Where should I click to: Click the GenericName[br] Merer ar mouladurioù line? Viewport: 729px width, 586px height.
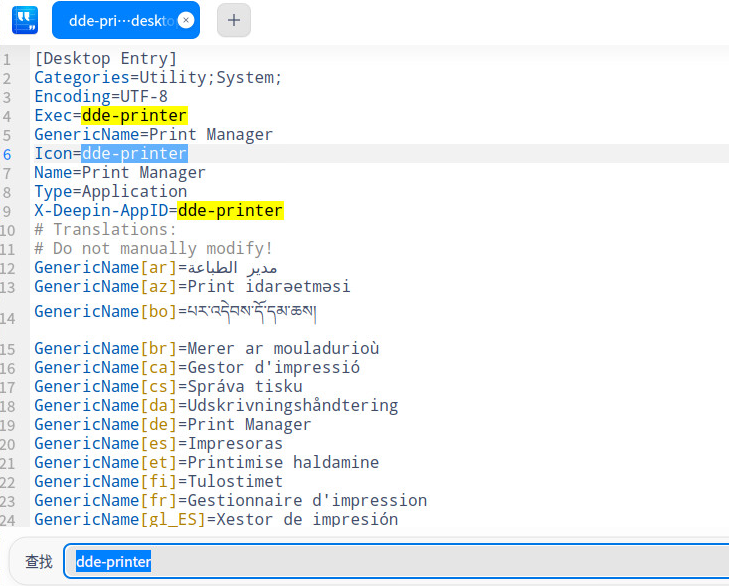[x=207, y=349]
